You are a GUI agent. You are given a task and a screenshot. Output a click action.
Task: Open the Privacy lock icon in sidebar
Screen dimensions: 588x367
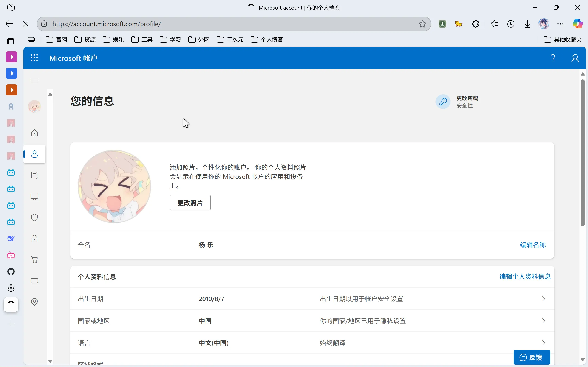pos(34,239)
